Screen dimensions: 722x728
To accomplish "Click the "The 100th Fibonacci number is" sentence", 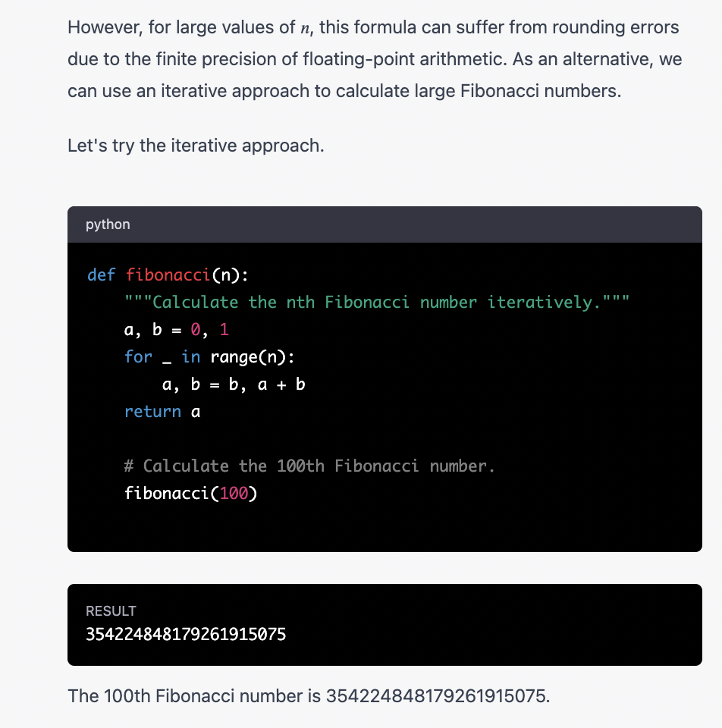I will tap(194, 695).
